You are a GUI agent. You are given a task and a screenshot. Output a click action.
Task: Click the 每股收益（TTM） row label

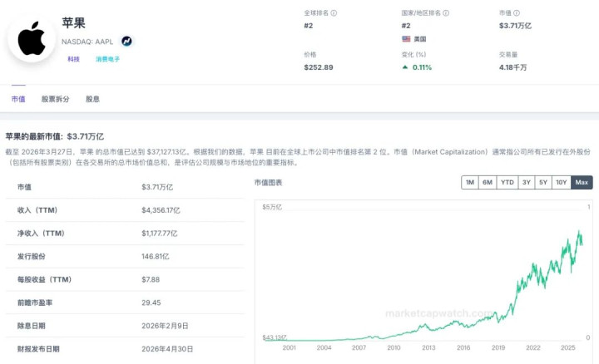tap(44, 280)
